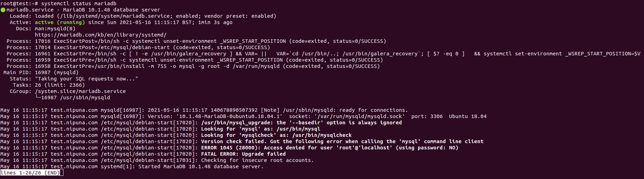Click the 'ERROR 1045 (28000)' access denied line
The height and width of the screenshot is (179, 644).
(x=329, y=148)
